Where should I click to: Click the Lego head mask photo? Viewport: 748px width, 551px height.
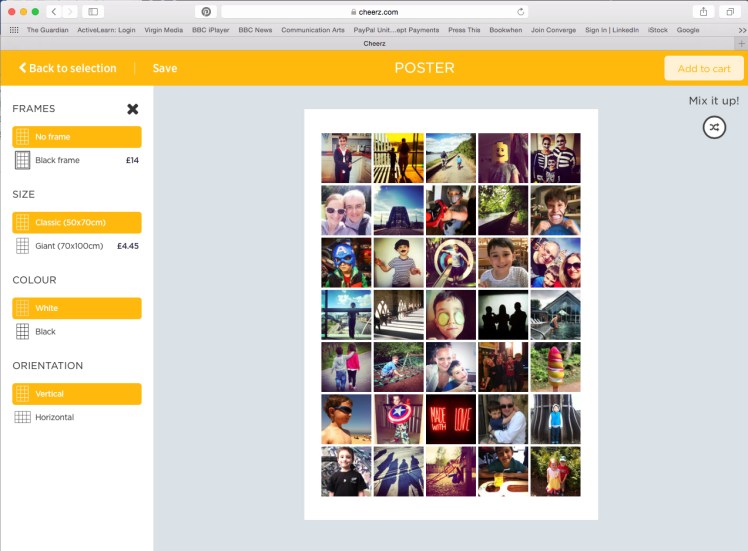point(503,158)
